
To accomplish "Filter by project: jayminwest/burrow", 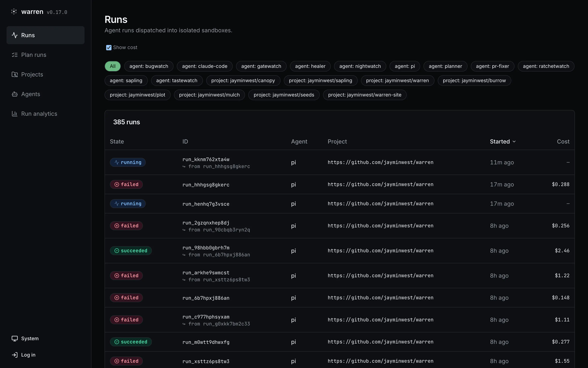I will tap(474, 81).
